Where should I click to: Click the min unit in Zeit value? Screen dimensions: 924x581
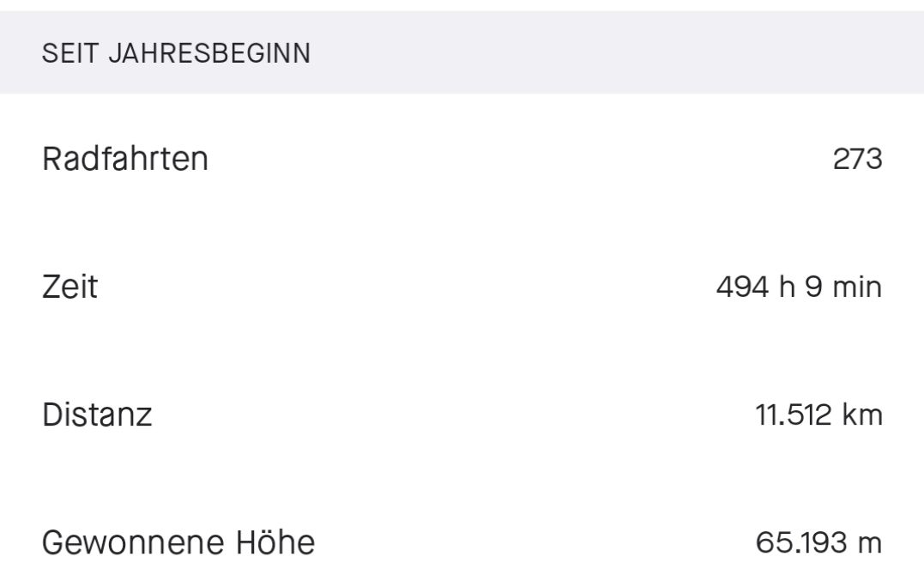click(x=857, y=287)
